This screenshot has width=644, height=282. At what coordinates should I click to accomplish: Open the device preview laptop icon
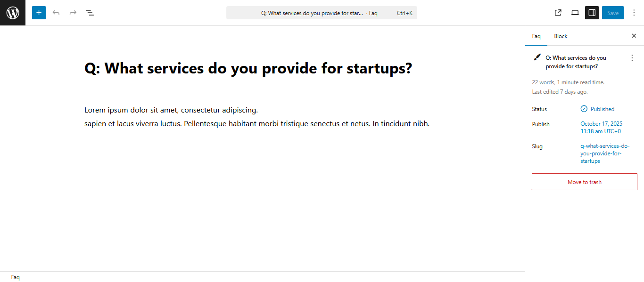(575, 13)
